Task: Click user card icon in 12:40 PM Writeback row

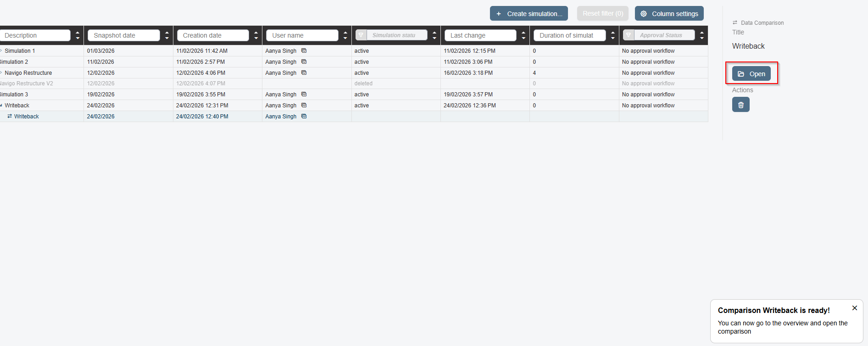Action: [304, 116]
